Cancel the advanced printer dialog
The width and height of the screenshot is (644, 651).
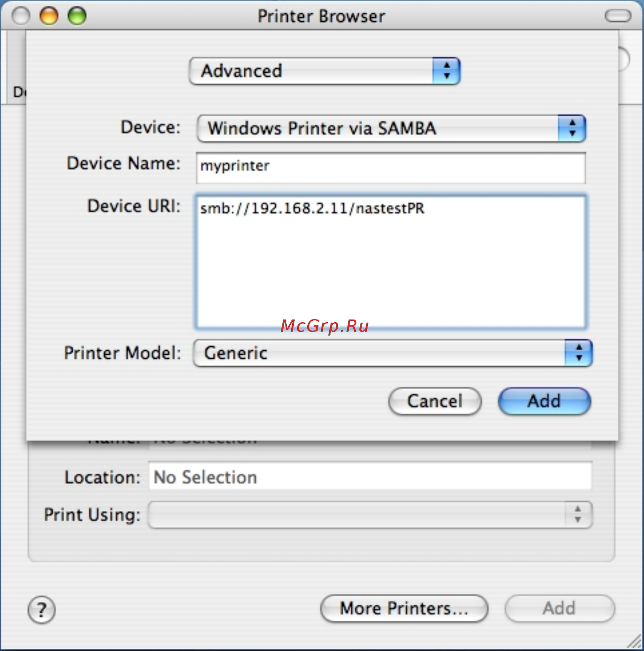(435, 401)
